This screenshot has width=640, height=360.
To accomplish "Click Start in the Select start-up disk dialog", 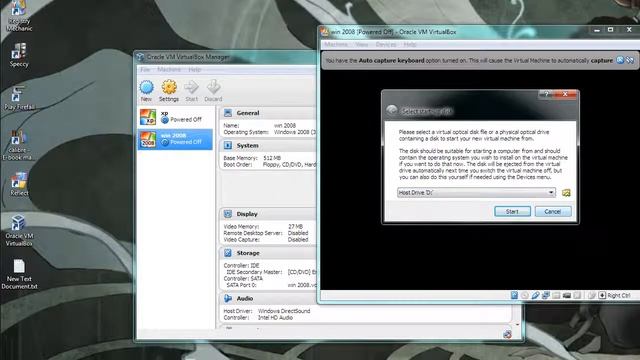I will tap(512, 211).
